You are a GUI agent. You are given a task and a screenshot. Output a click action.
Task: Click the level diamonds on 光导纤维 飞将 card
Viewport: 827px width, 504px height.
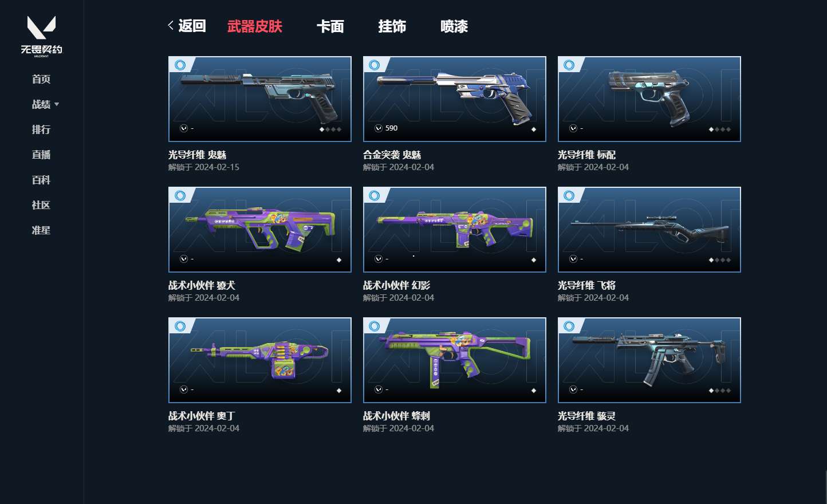720,260
